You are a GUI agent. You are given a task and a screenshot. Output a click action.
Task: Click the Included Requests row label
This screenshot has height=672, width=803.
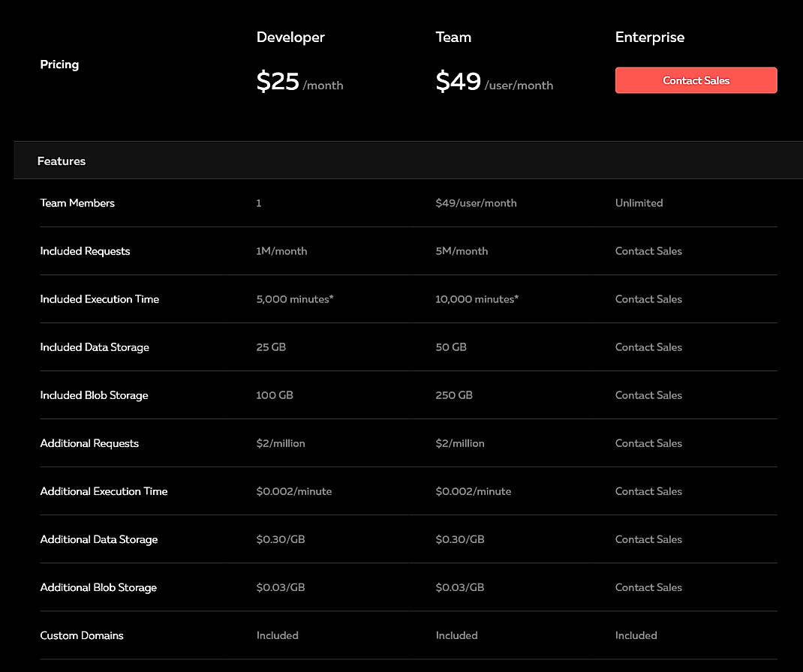click(85, 251)
